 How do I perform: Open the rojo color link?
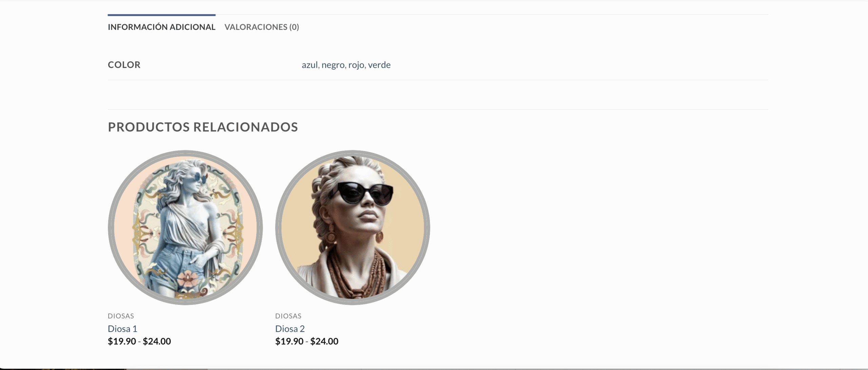point(356,65)
